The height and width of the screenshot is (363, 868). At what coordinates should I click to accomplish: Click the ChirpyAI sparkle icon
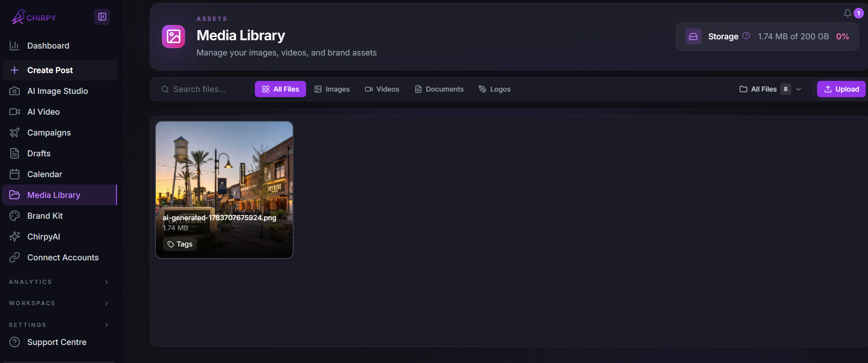tap(15, 237)
